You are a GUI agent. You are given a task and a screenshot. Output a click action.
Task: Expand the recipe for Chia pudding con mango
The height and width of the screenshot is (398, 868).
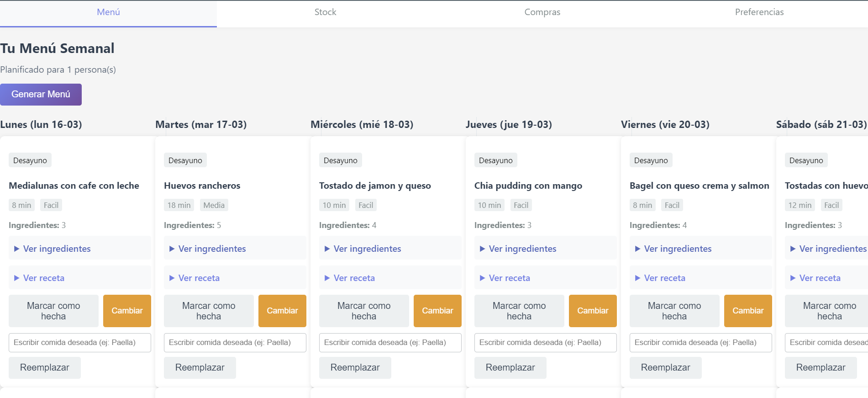coord(509,278)
